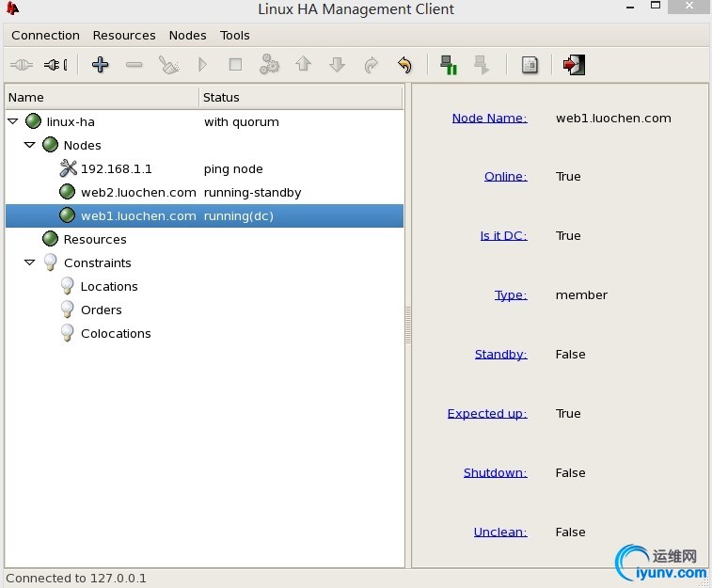
Task: Click the document view icon in toolbar
Action: (530, 65)
